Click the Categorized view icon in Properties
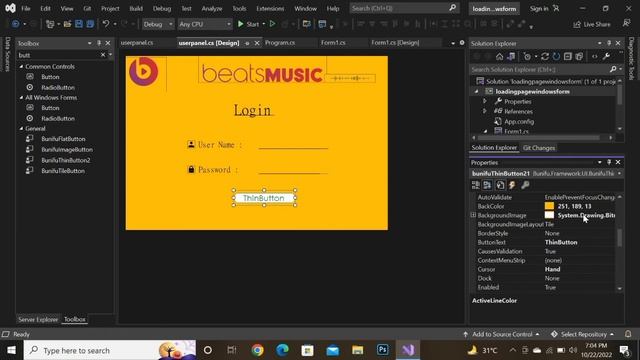This screenshot has height=360, width=640. (476, 185)
